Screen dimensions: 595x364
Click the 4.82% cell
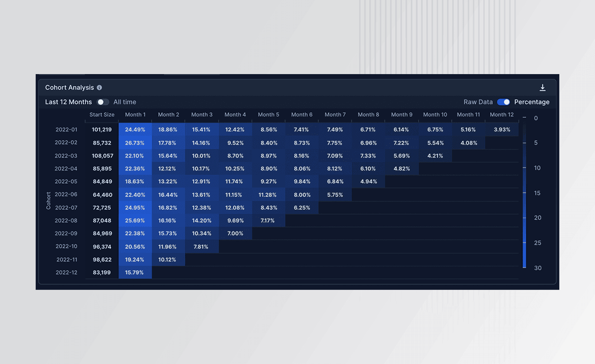402,169
